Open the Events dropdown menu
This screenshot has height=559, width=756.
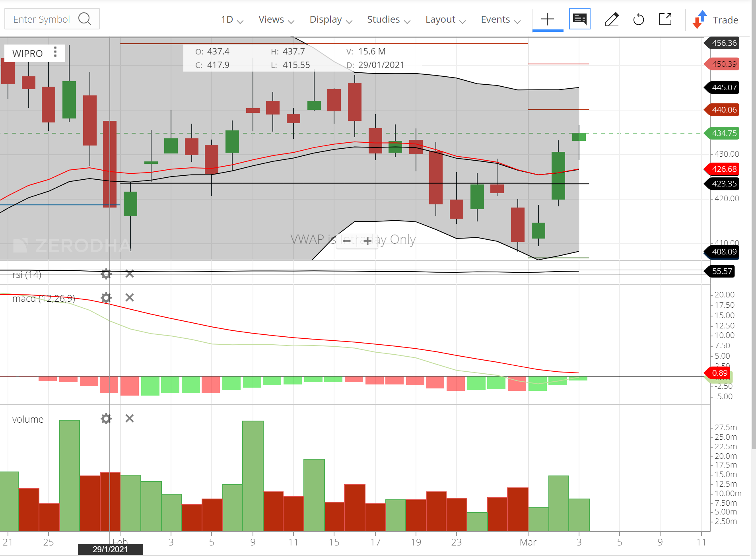point(501,19)
